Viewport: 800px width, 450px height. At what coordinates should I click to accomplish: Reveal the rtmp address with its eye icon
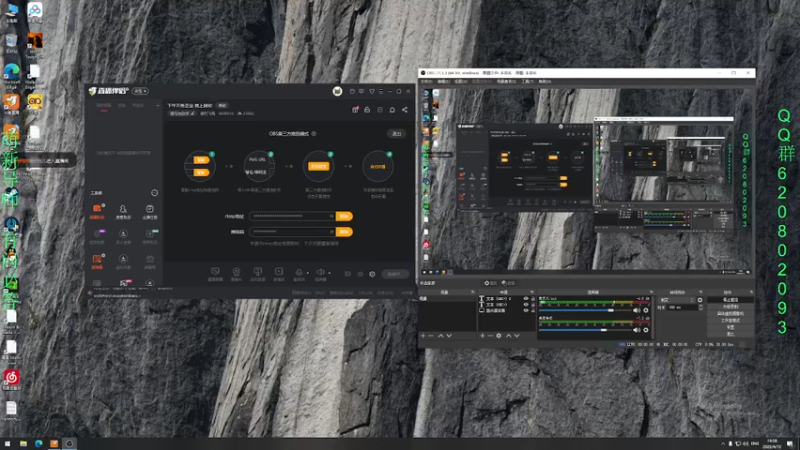click(x=331, y=216)
